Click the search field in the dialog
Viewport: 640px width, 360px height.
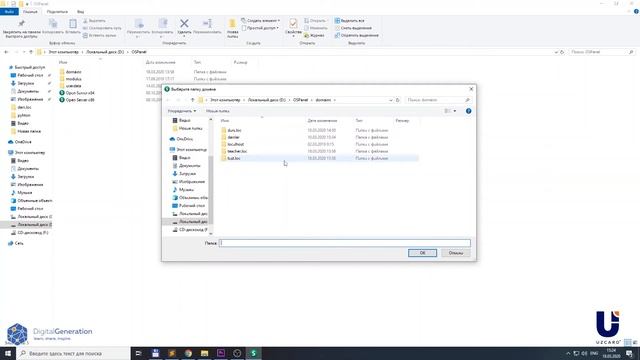point(438,100)
